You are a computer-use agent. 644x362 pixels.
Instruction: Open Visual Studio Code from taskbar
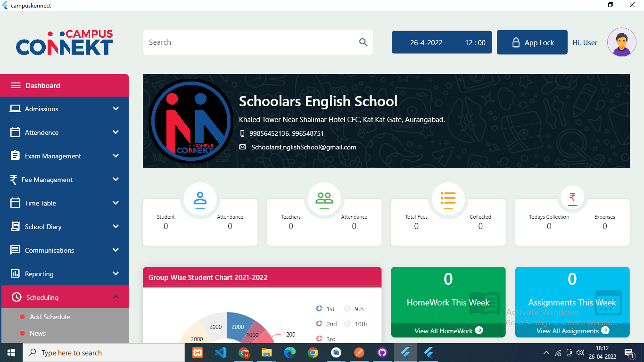220,353
